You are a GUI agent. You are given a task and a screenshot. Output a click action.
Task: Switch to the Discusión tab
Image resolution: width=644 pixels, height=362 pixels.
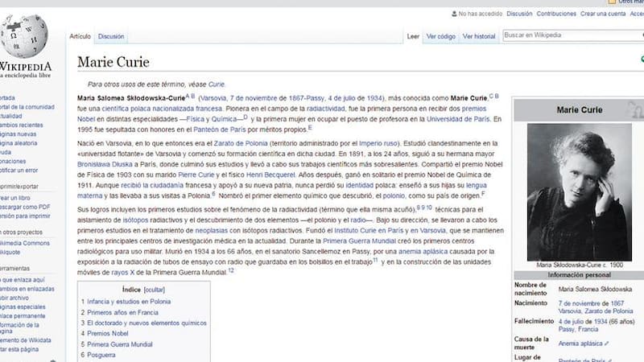pos(111,36)
